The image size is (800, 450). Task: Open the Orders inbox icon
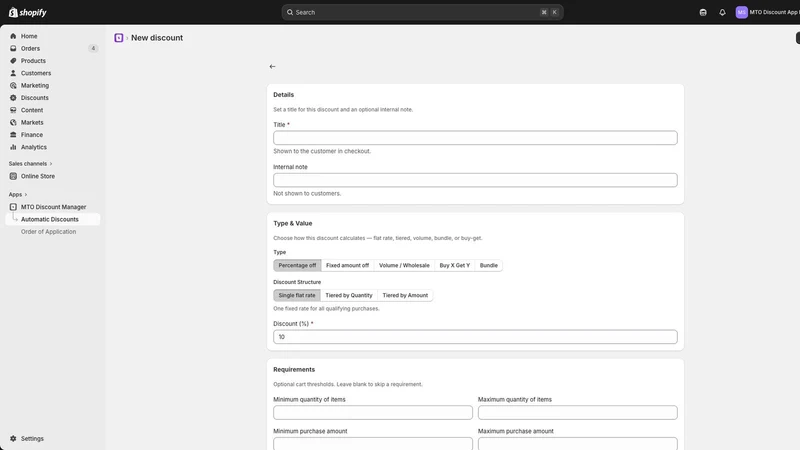(x=13, y=48)
